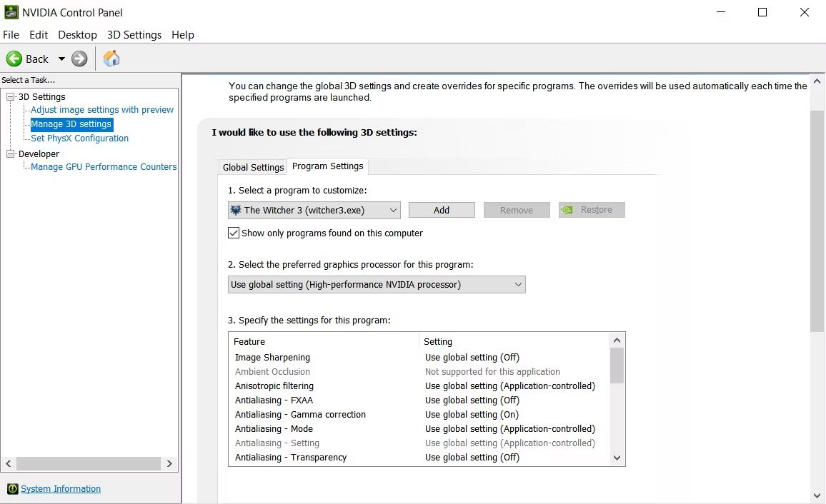Click main page scroll up arrow
Image resolution: width=826 pixels, height=504 pixels.
[817, 81]
